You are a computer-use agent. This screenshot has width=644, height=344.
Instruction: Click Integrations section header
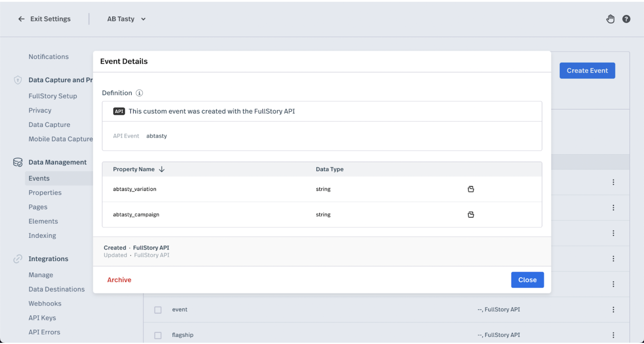[x=48, y=259]
